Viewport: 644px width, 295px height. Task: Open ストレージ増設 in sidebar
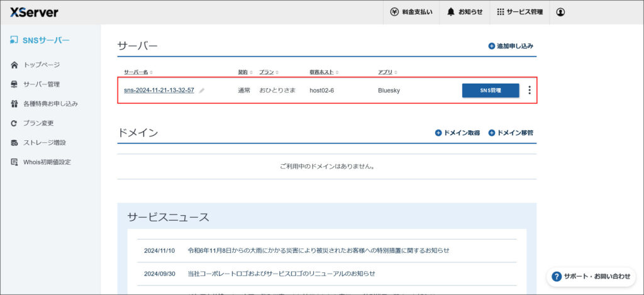pos(38,143)
